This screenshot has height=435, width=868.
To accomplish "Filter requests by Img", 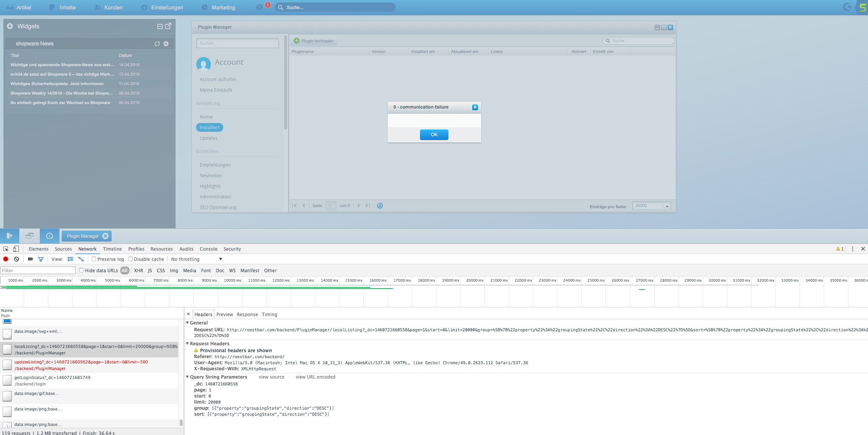I will point(174,270).
